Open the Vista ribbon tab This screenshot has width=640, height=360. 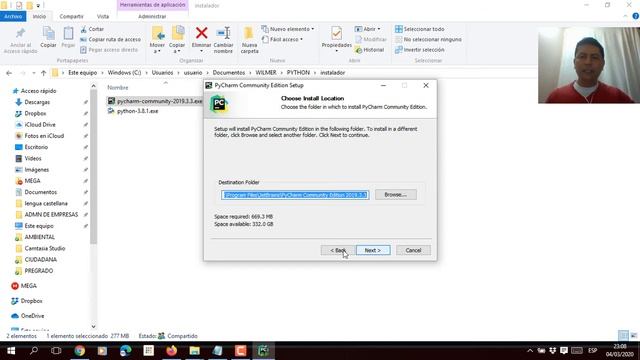click(103, 16)
